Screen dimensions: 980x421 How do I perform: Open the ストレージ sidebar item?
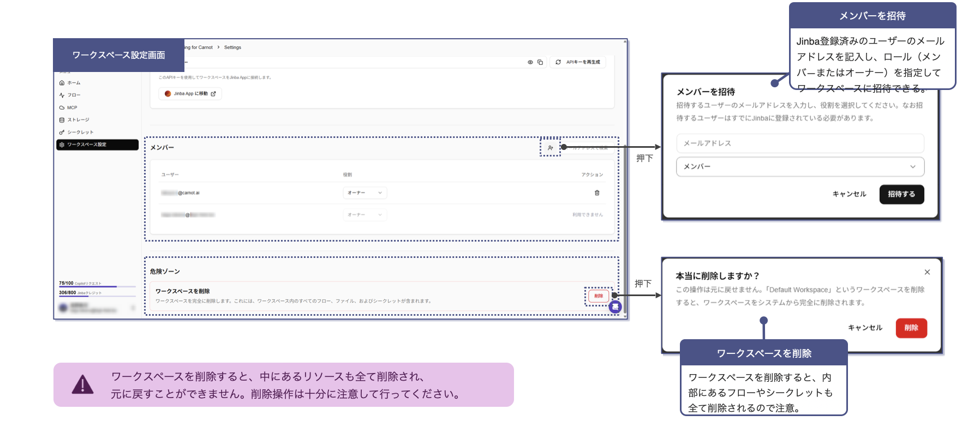(x=97, y=120)
